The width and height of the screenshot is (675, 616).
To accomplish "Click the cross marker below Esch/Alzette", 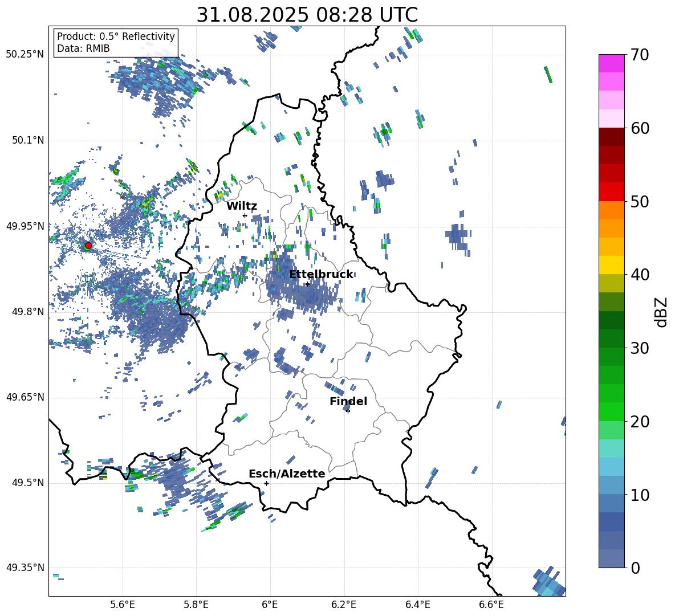I will [x=266, y=483].
